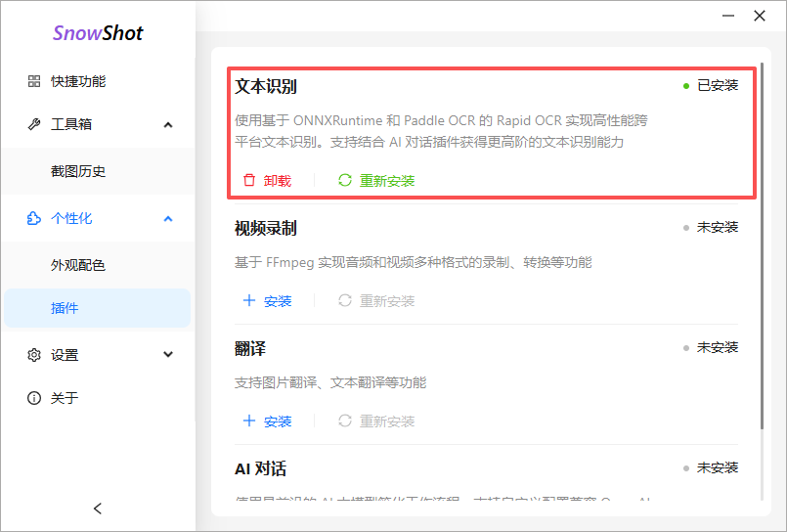Click the 关于 info circle icon
Viewport: 787px width, 532px height.
pyautogui.click(x=34, y=398)
